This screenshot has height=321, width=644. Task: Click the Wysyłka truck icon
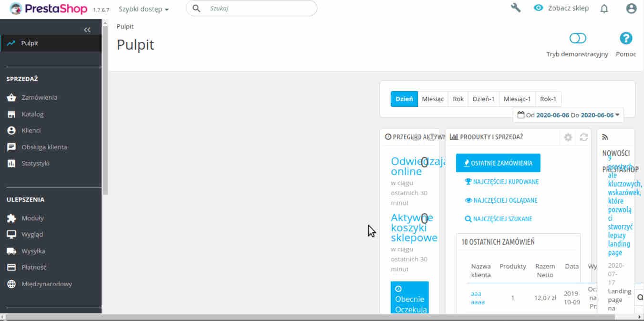click(x=11, y=251)
